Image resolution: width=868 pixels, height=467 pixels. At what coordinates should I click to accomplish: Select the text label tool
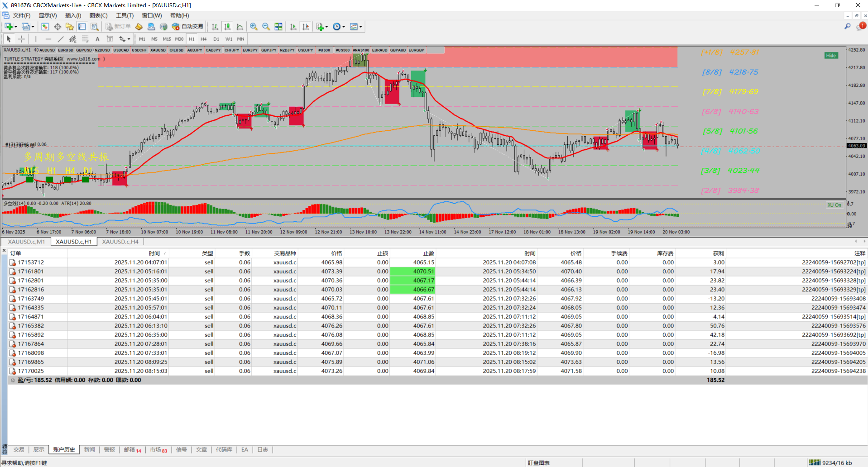[110, 39]
